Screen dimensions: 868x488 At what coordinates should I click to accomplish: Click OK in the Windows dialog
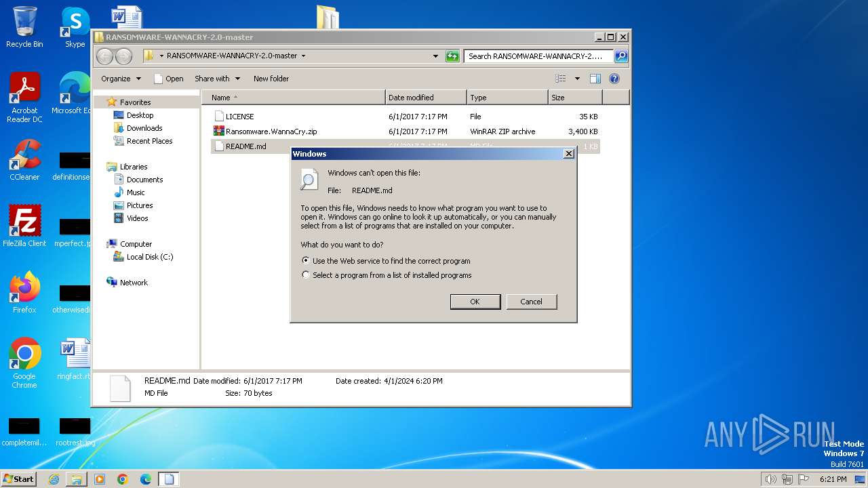[475, 302]
